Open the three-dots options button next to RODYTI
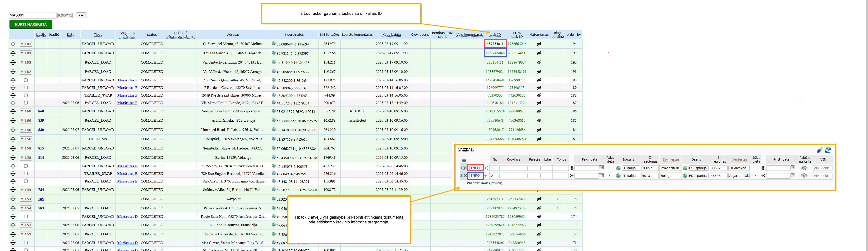Image resolution: width=868 pixels, height=251 pixels. [x=81, y=16]
